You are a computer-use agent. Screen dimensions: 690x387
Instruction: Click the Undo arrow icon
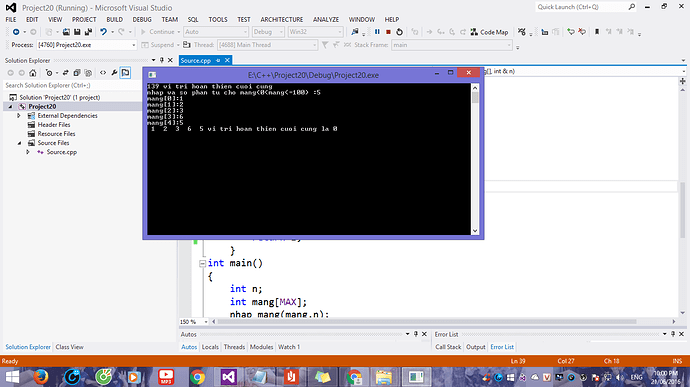103,32
